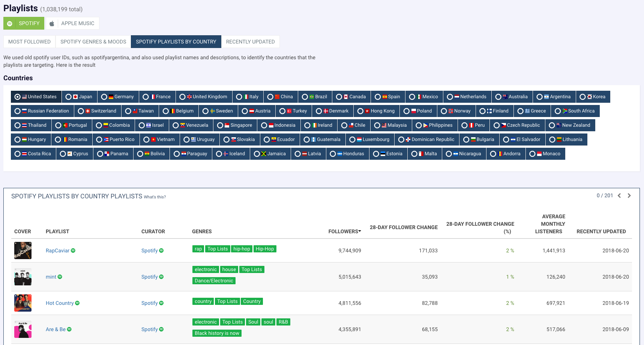Open the Hot Country playlist link
Viewport: 644px width, 345px height.
[60, 303]
